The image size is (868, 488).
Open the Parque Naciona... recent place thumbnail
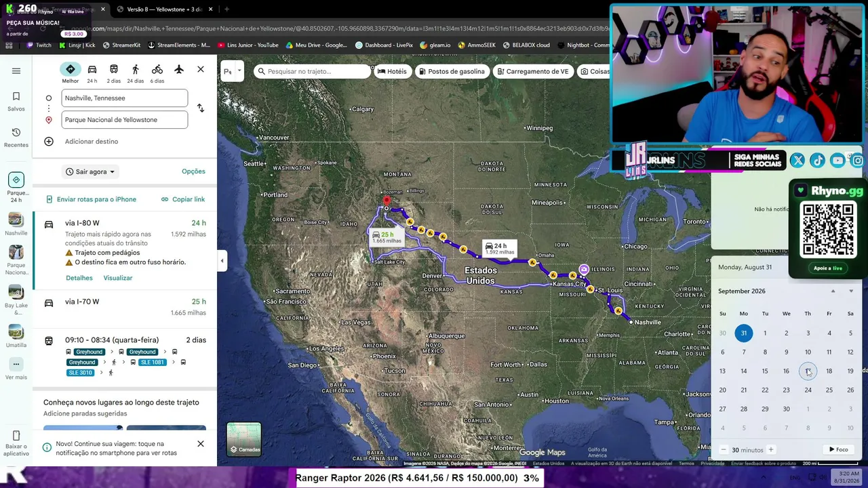tap(16, 260)
